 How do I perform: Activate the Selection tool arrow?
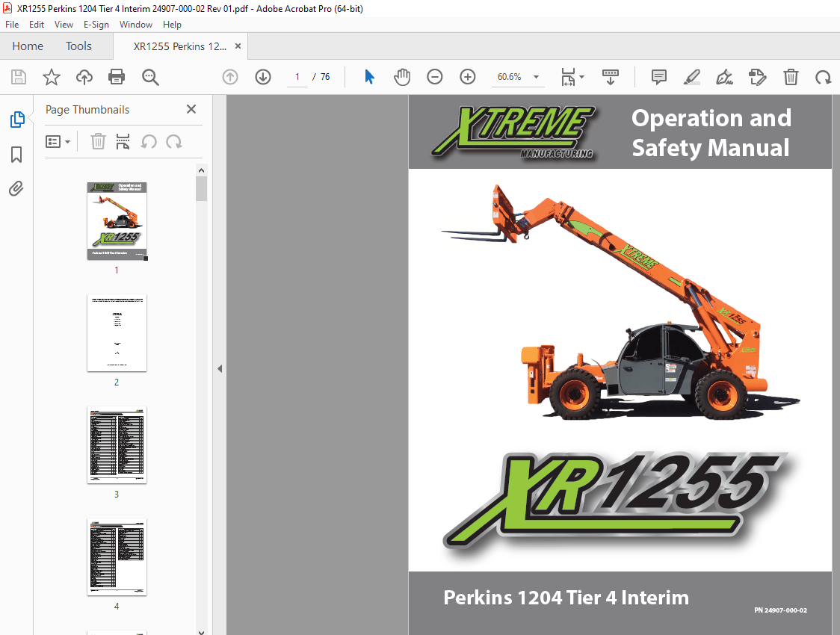pyautogui.click(x=368, y=77)
